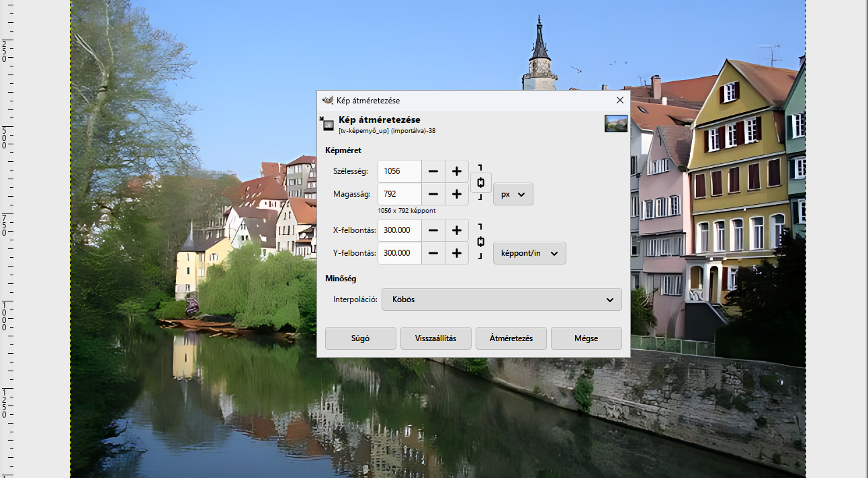Click the 'X-felbontás:' label

coord(355,230)
